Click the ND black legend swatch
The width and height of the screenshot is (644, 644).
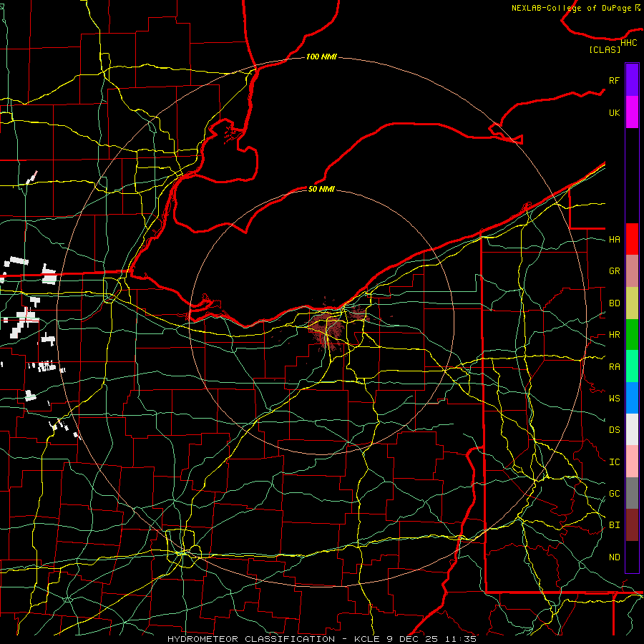632,557
